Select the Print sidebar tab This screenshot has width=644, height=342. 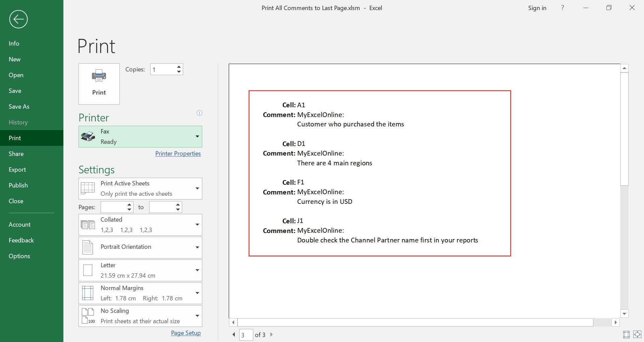(x=32, y=138)
